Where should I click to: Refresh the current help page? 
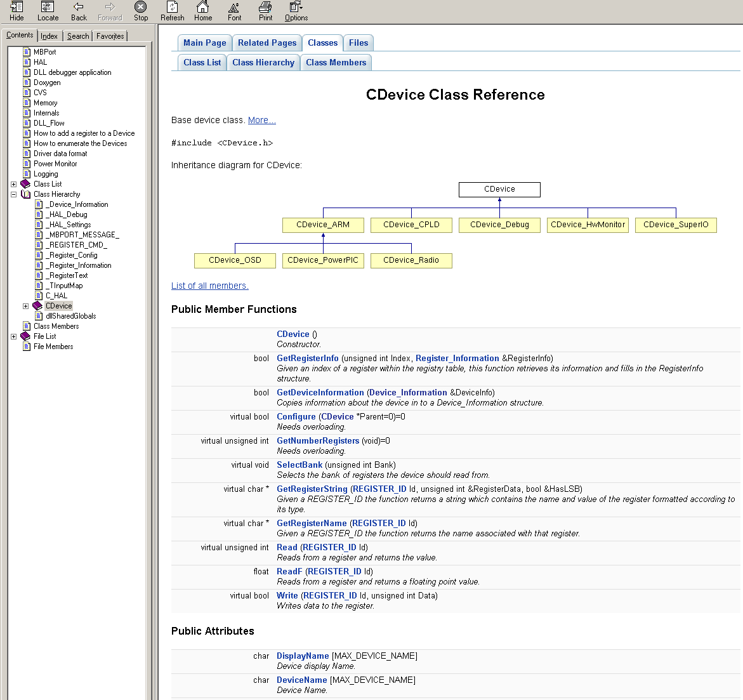coord(172,11)
